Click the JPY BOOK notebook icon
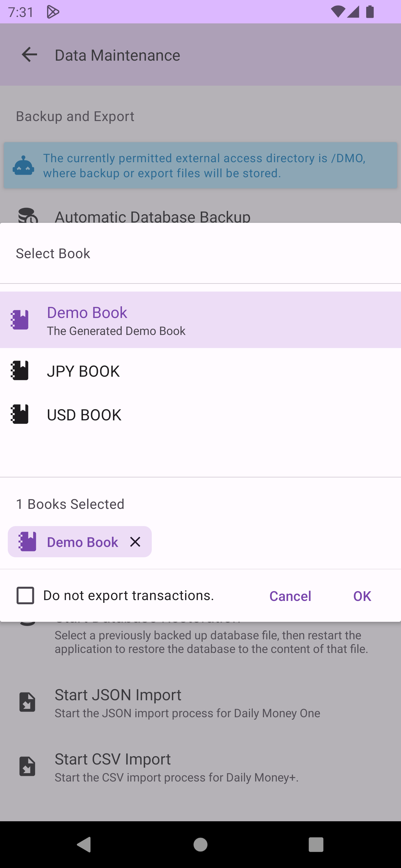This screenshot has height=868, width=401. click(19, 371)
